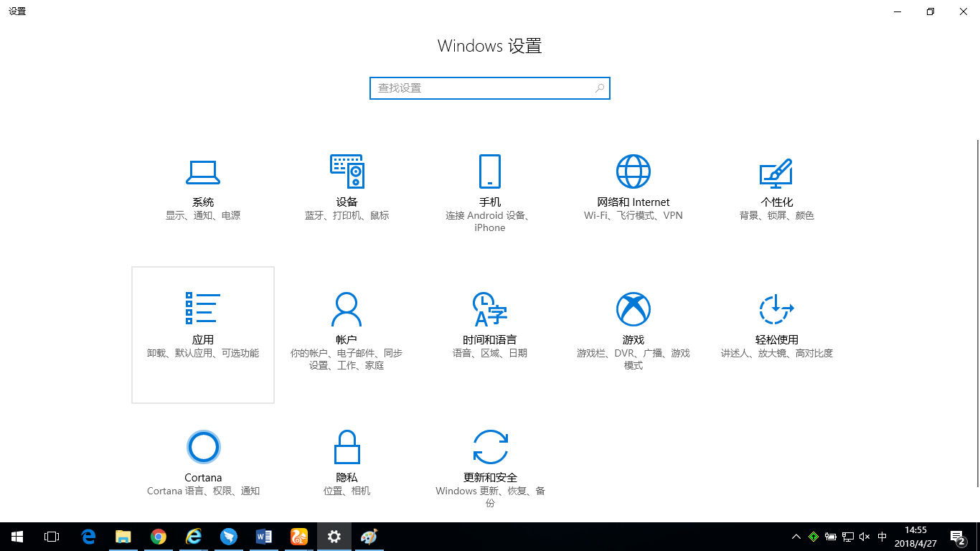Open the 个性化 (Personalization) tile
The width and height of the screenshot is (980, 551).
point(777,197)
